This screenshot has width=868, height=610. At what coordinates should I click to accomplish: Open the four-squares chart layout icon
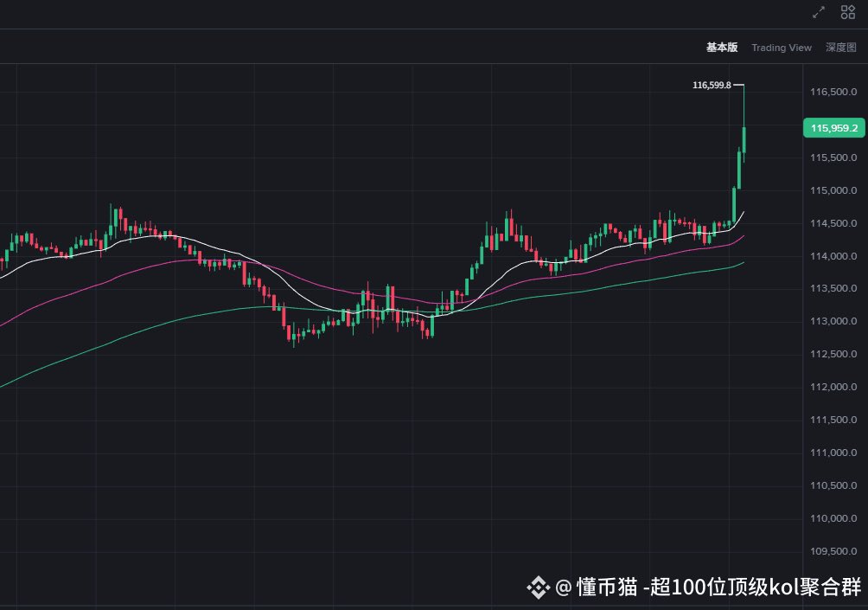[848, 12]
